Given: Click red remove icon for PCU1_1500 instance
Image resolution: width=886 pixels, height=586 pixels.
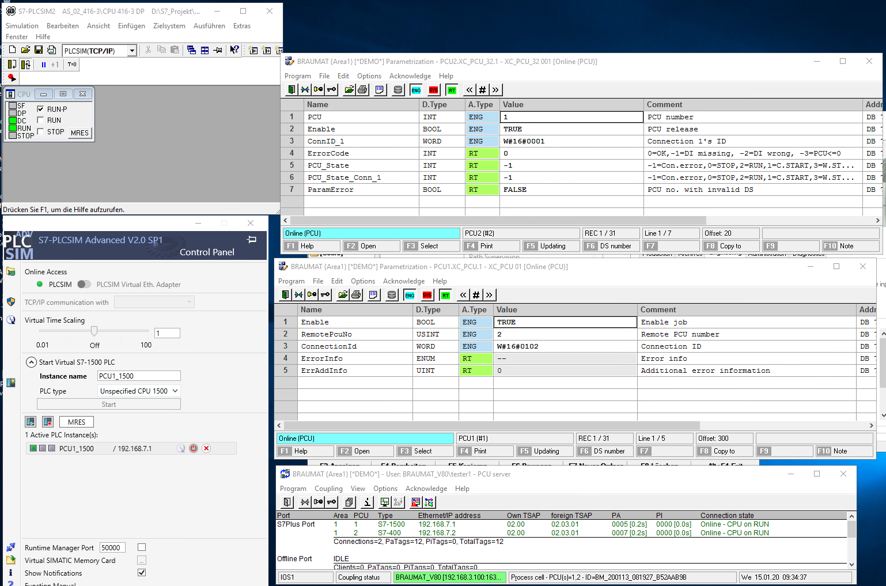Looking at the screenshot, I should (207, 448).
